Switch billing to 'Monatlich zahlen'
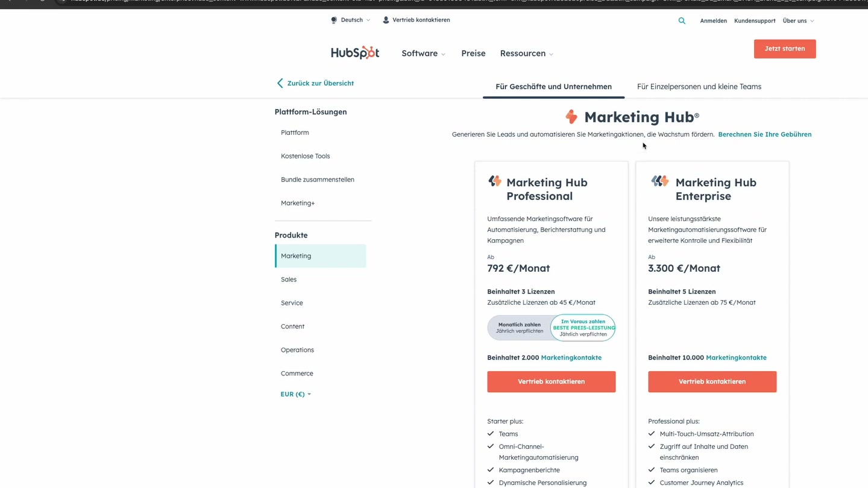 (x=519, y=327)
